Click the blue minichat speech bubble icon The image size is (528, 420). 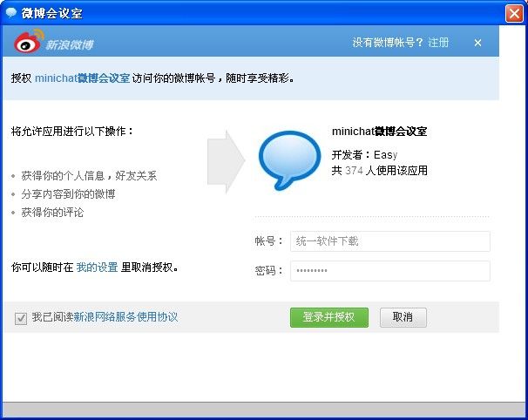(289, 160)
